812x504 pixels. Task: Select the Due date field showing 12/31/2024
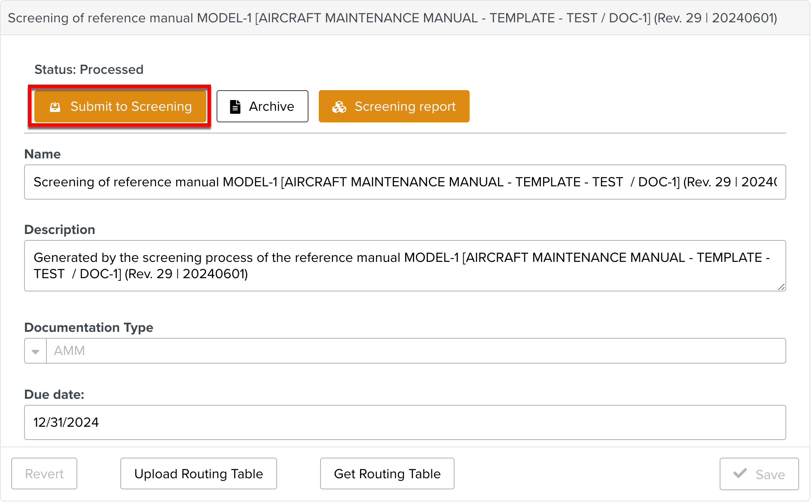click(x=405, y=422)
